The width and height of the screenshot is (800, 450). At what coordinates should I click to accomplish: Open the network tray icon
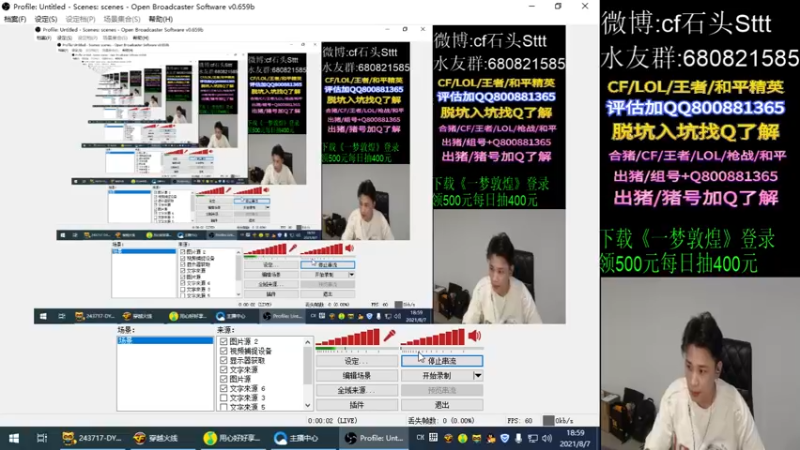point(533,438)
